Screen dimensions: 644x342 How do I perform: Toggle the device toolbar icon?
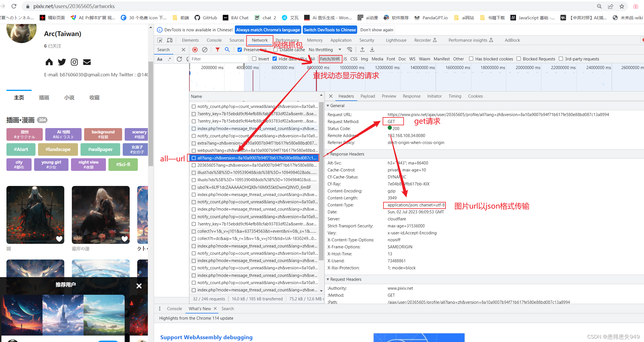coord(169,40)
